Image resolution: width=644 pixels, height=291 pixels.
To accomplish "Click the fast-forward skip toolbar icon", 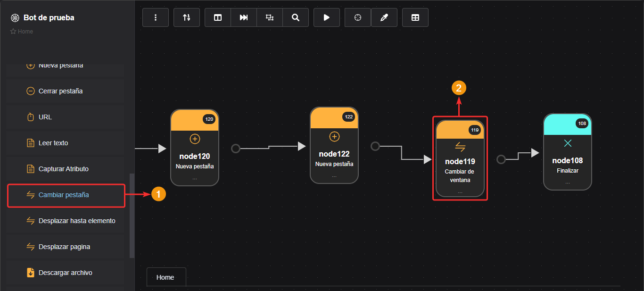I will click(244, 17).
